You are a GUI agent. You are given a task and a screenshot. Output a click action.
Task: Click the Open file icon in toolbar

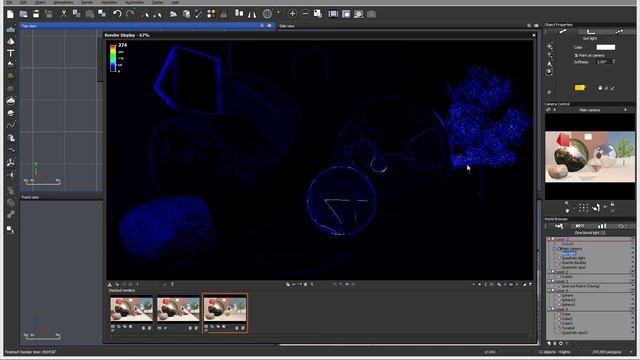pyautogui.click(x=23, y=14)
